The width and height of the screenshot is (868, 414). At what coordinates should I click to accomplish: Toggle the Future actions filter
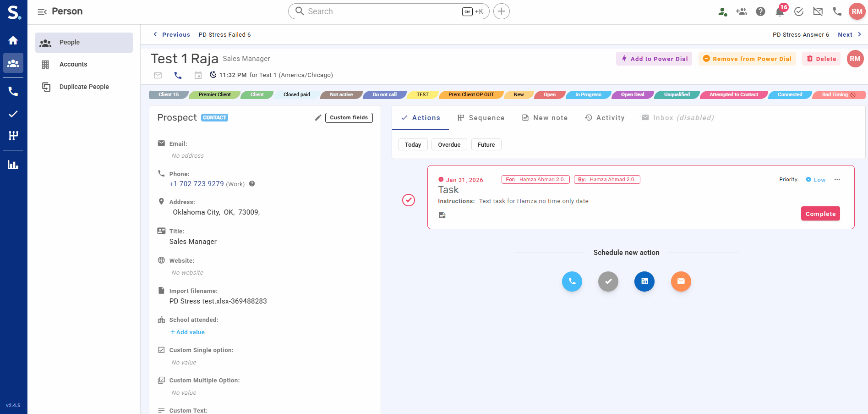pyautogui.click(x=486, y=145)
